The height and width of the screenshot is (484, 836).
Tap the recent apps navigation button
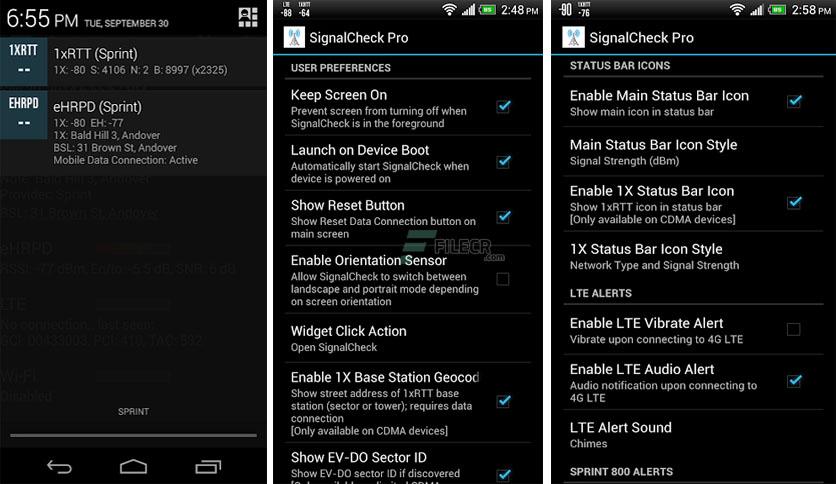coord(208,467)
